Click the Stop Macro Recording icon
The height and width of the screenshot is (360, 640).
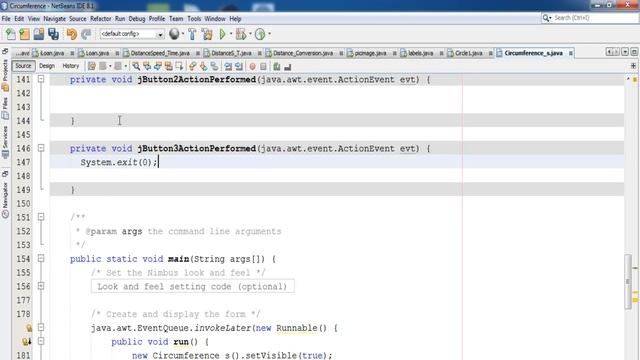(263, 66)
